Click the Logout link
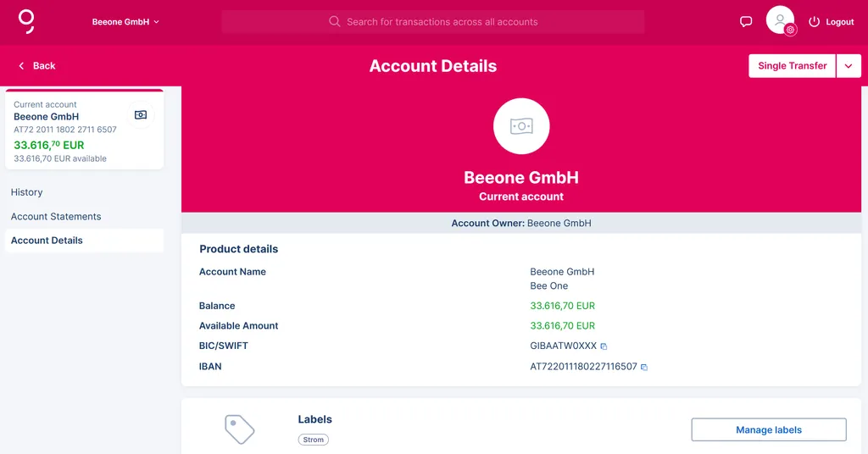 (840, 21)
